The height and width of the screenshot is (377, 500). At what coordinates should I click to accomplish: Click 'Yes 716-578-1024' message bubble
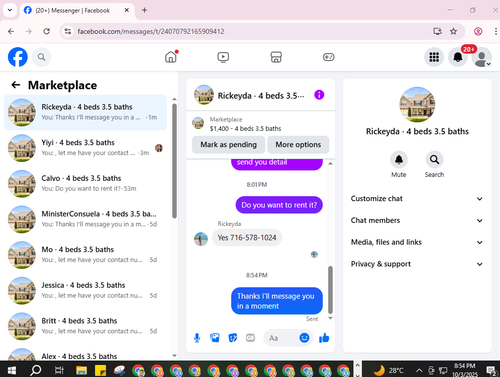(x=247, y=238)
